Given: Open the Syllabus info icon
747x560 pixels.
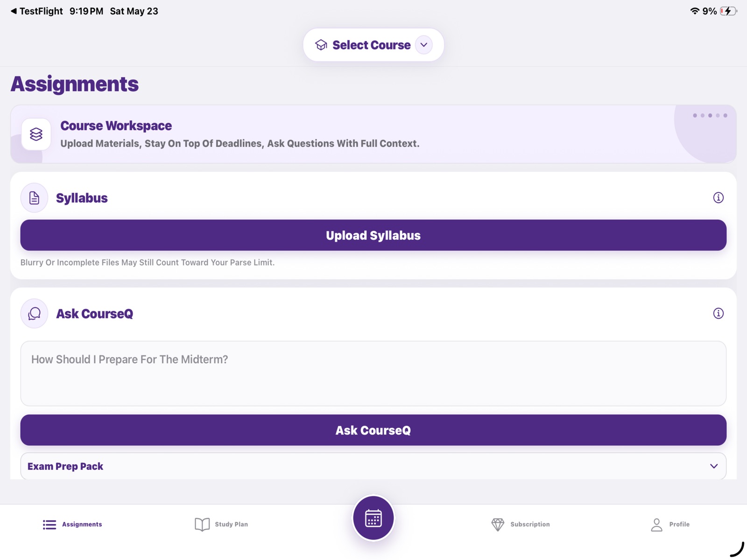Looking at the screenshot, I should [x=718, y=198].
